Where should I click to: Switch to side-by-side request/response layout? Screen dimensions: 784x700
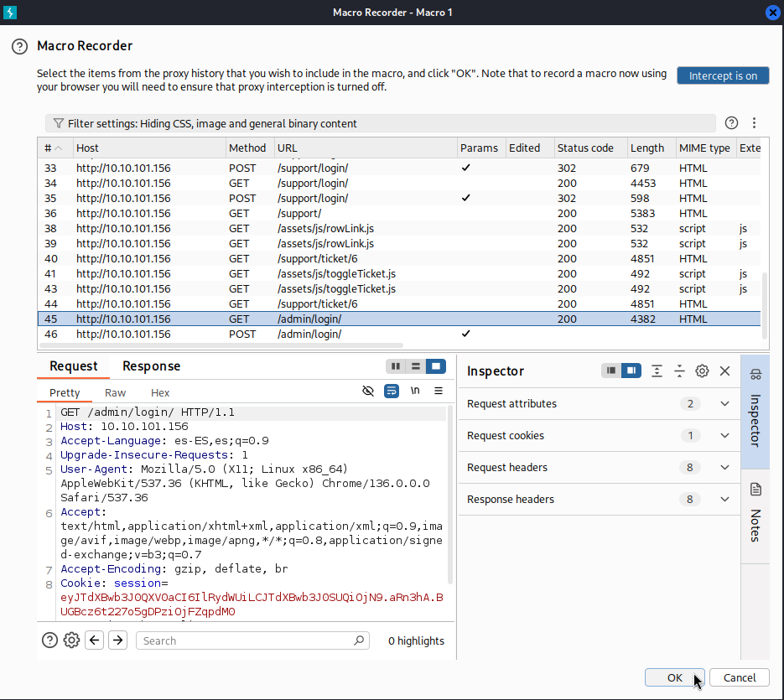click(x=396, y=366)
